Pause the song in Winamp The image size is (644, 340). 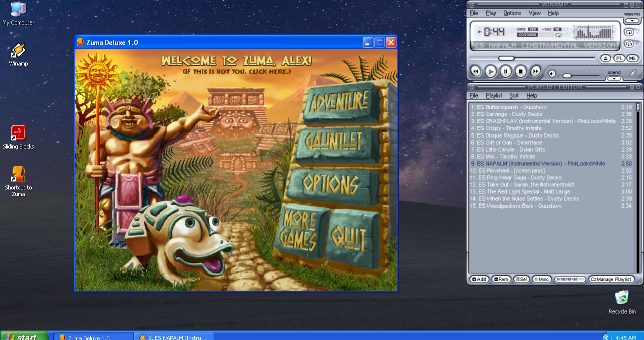506,71
